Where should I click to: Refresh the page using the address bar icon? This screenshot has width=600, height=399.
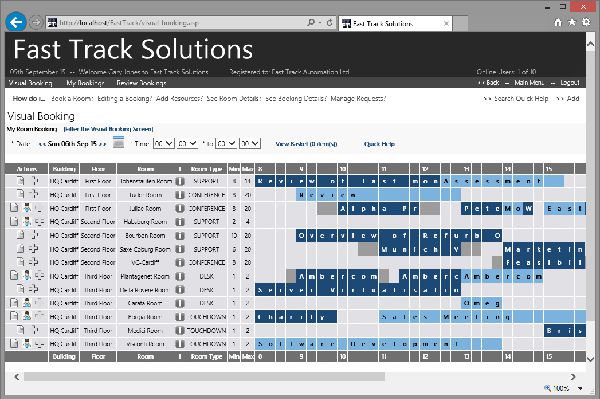[329, 23]
